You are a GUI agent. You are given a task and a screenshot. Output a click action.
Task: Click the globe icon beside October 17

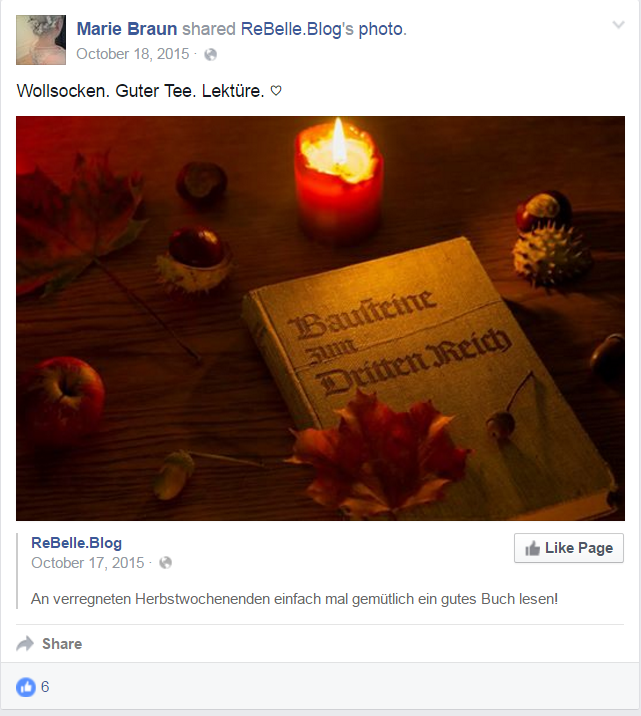(x=166, y=563)
